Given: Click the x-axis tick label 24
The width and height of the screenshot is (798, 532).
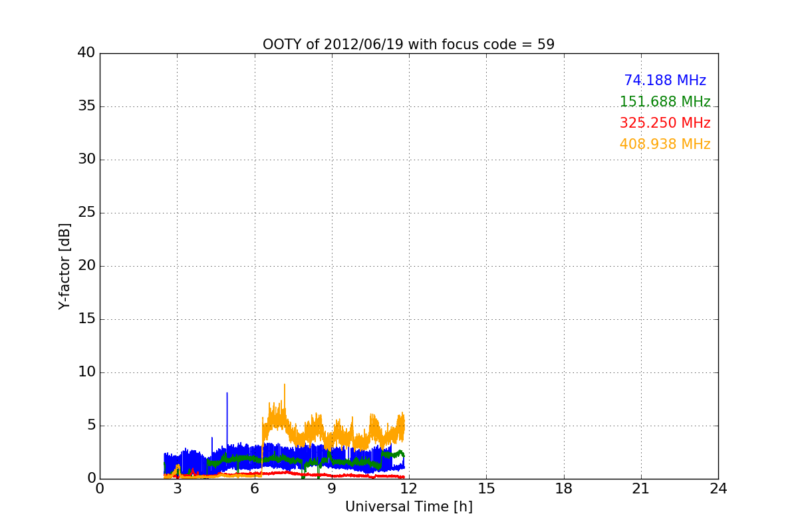Looking at the screenshot, I should coord(718,488).
